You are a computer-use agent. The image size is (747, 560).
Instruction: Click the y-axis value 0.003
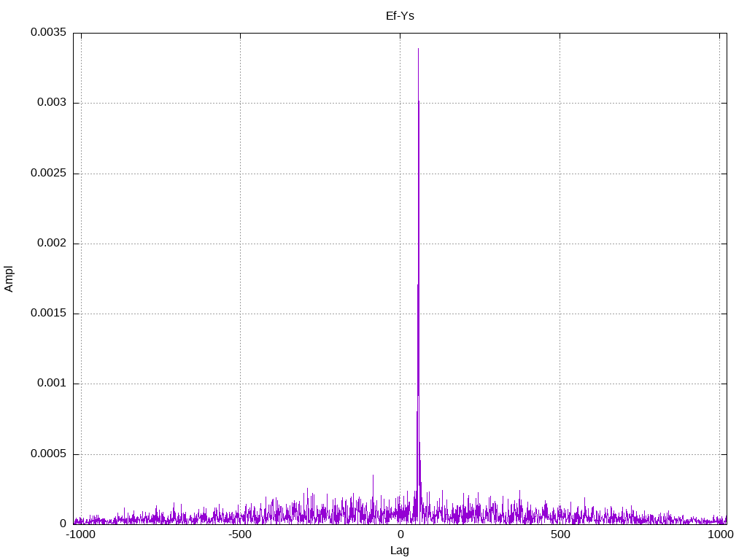tap(52, 102)
